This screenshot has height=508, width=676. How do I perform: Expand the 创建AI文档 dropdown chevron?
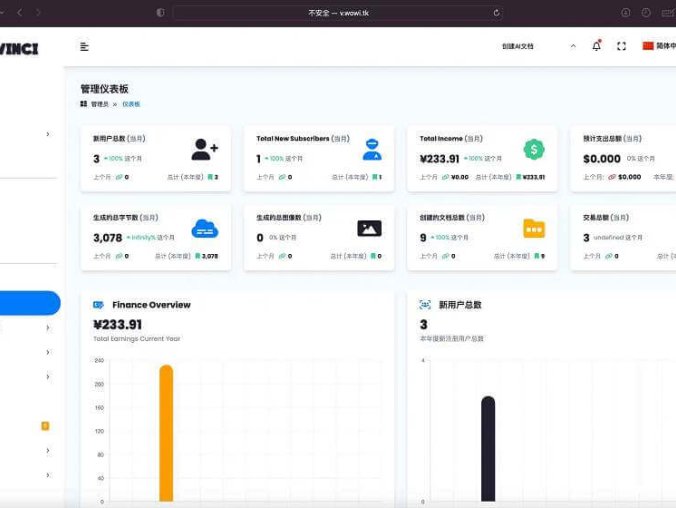[x=573, y=46]
